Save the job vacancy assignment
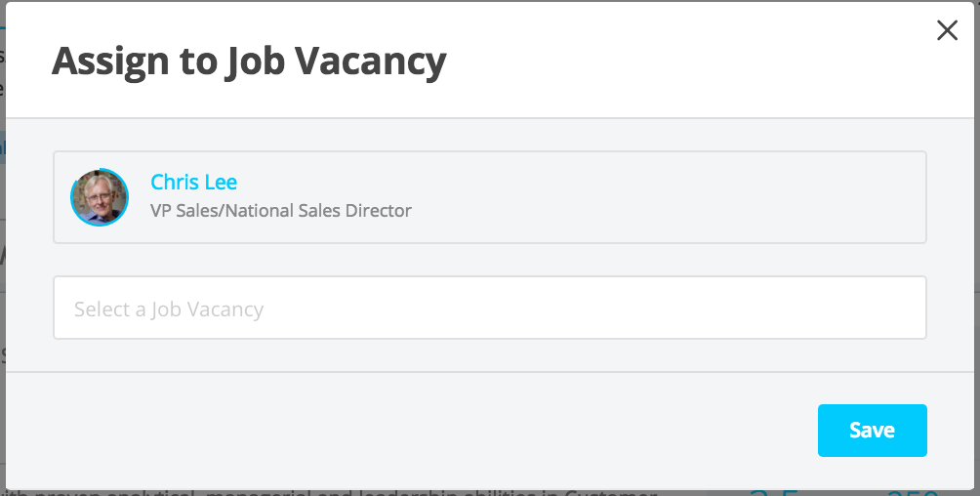Image resolution: width=980 pixels, height=496 pixels. pyautogui.click(x=872, y=431)
